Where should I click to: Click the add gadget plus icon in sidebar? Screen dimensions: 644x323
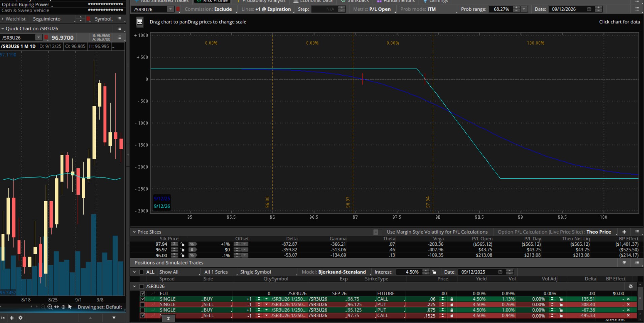pos(12,318)
